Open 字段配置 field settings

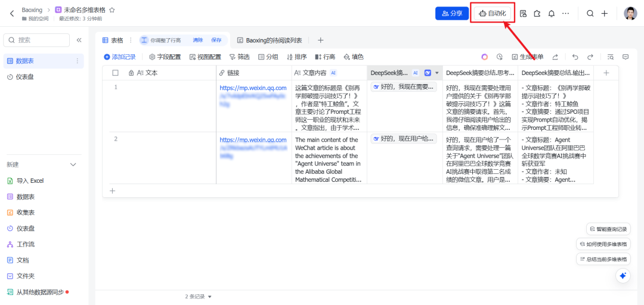[x=165, y=57]
